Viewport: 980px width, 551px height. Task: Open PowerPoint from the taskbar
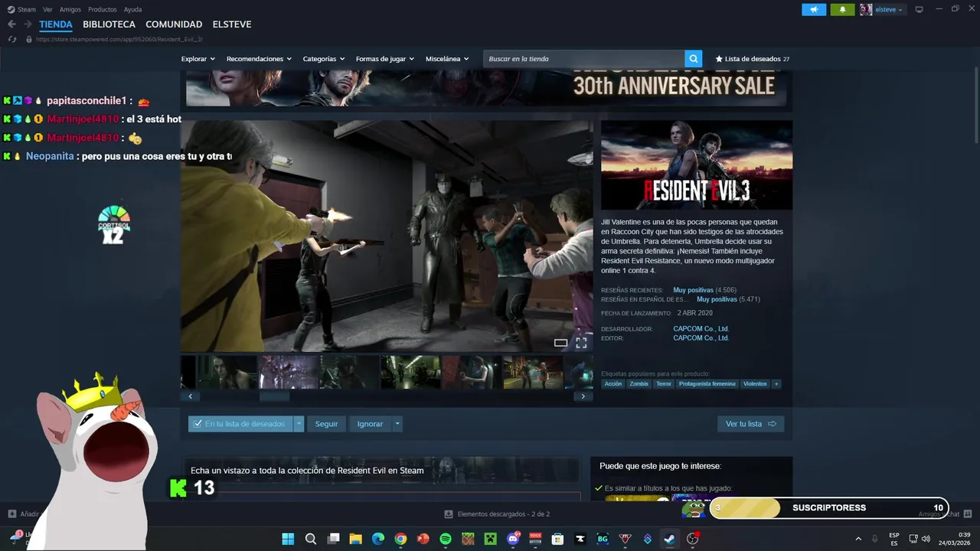coord(423,539)
